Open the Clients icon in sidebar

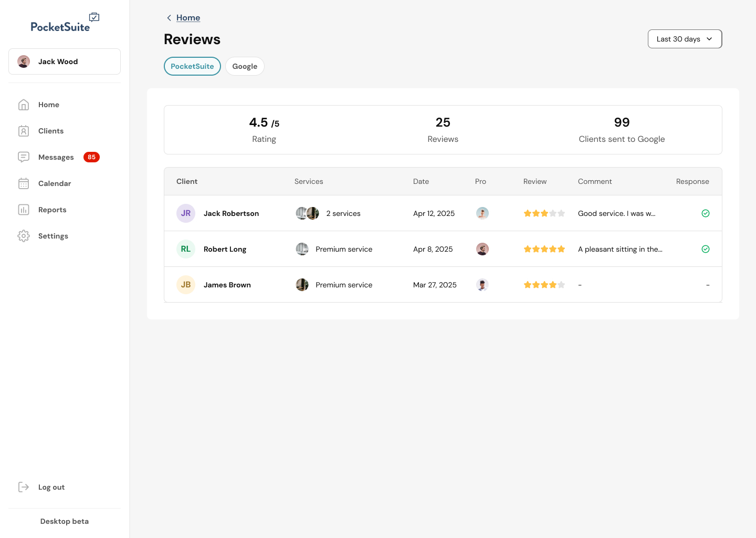click(x=24, y=131)
